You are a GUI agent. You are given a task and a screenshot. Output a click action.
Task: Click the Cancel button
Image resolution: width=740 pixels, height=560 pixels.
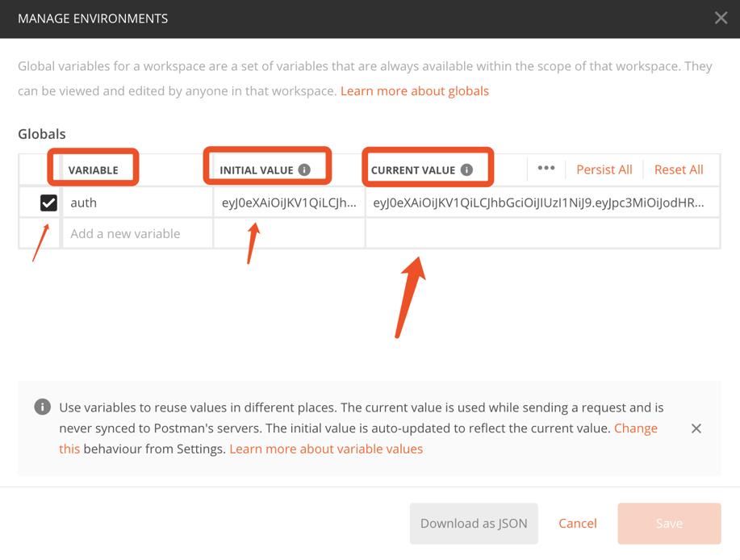point(577,523)
